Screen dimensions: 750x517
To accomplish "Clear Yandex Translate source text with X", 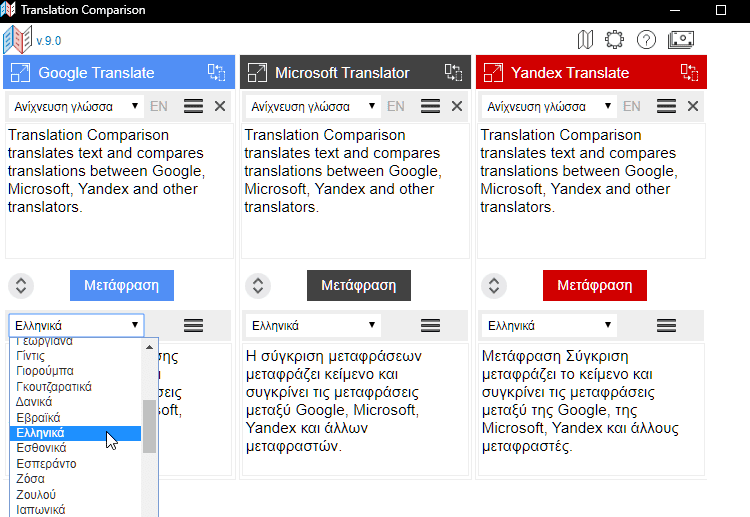I will (693, 106).
